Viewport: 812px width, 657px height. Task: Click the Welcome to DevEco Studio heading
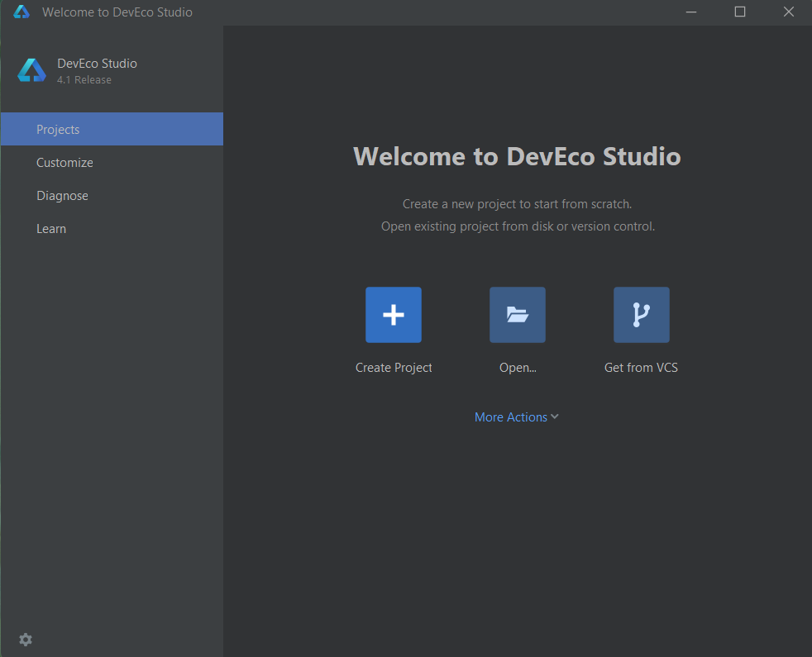tap(517, 156)
